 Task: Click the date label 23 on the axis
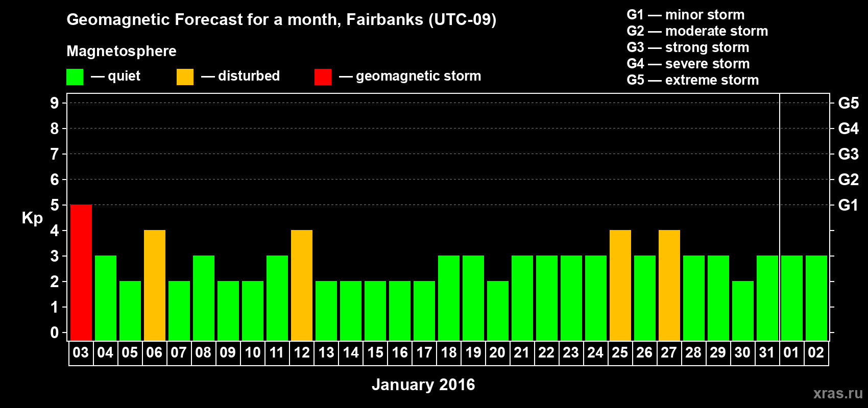point(571,352)
